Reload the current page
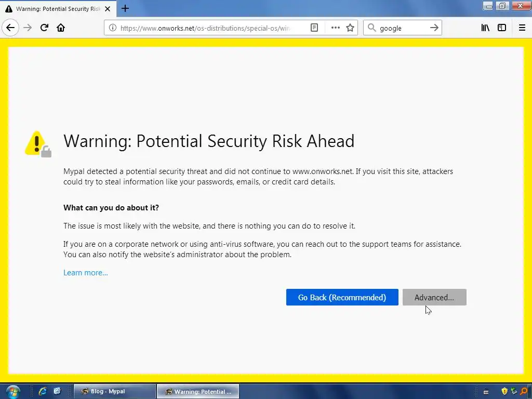The image size is (532, 399). coord(44,28)
